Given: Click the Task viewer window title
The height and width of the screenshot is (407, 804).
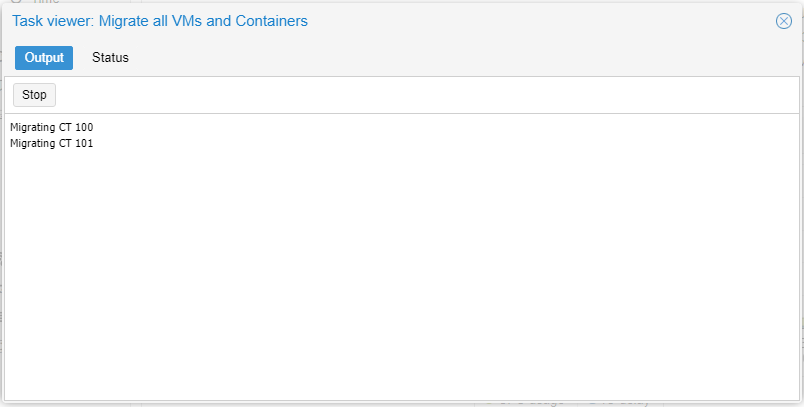Looking at the screenshot, I should [160, 21].
